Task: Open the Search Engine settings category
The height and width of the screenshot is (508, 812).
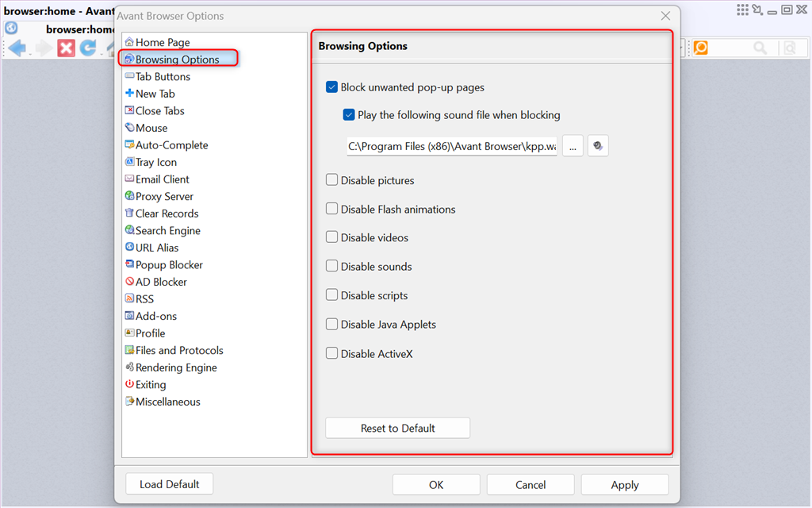Action: (x=163, y=231)
